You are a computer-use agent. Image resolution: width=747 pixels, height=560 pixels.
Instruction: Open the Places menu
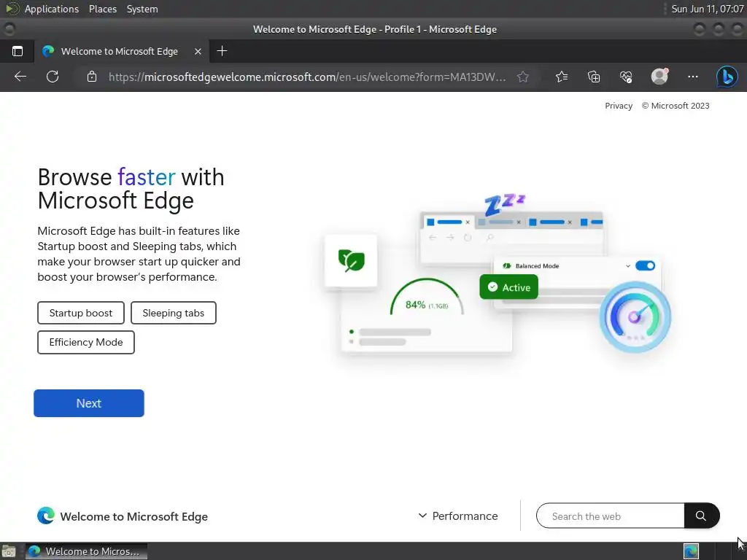click(102, 9)
